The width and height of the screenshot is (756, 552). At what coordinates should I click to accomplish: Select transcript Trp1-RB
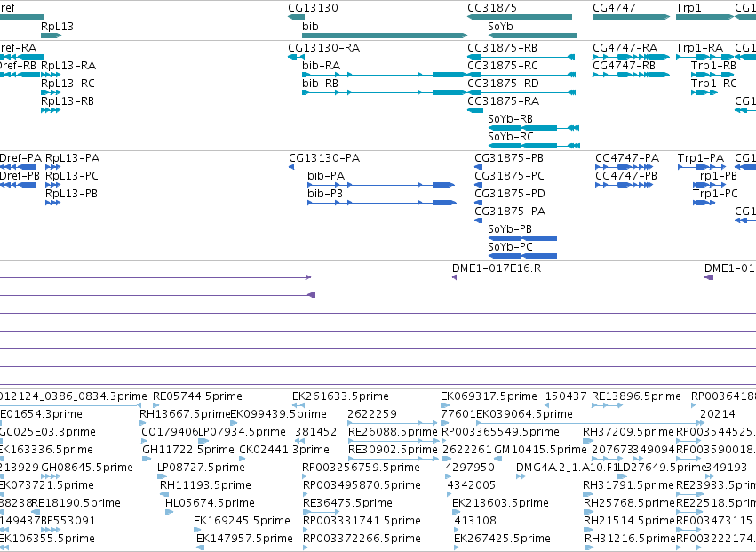coord(713,66)
